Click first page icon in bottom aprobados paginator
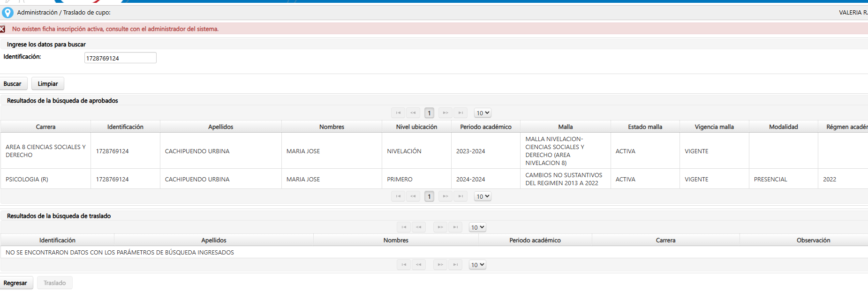 (398, 196)
